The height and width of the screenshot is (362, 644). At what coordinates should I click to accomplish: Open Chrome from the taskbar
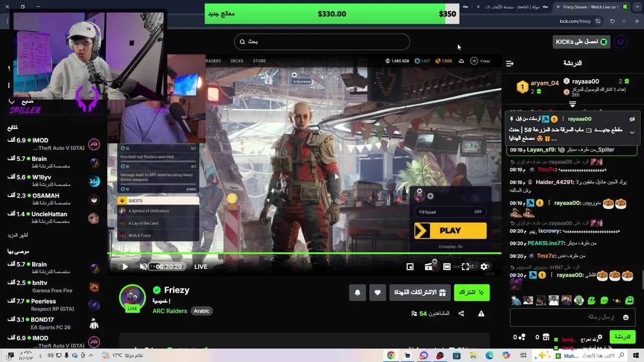coord(391,355)
